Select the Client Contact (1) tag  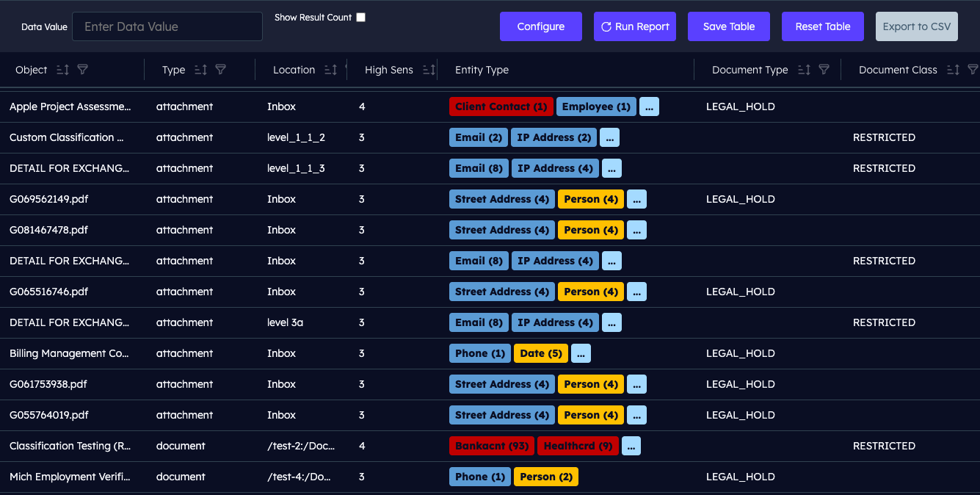(x=501, y=106)
